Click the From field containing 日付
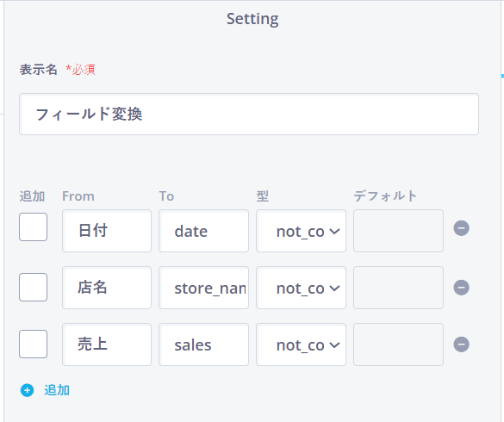Viewport: 504px width, 422px height. coord(107,231)
